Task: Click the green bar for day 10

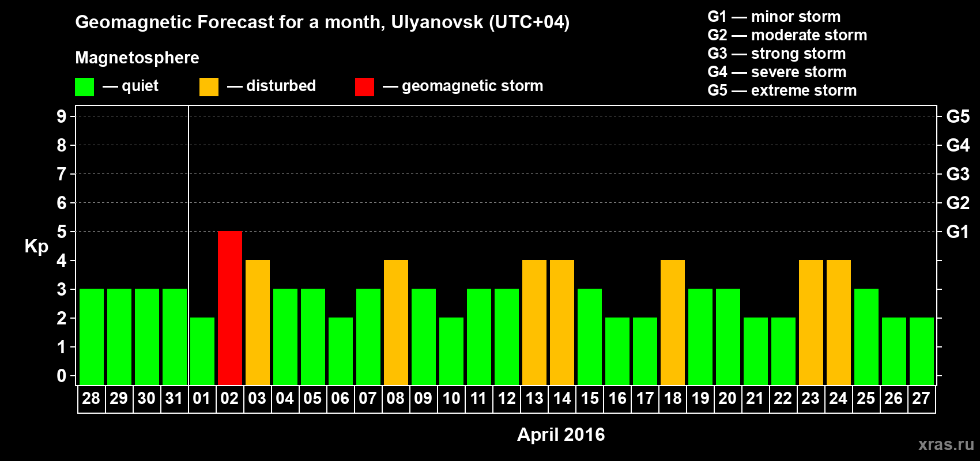Action: coord(451,351)
